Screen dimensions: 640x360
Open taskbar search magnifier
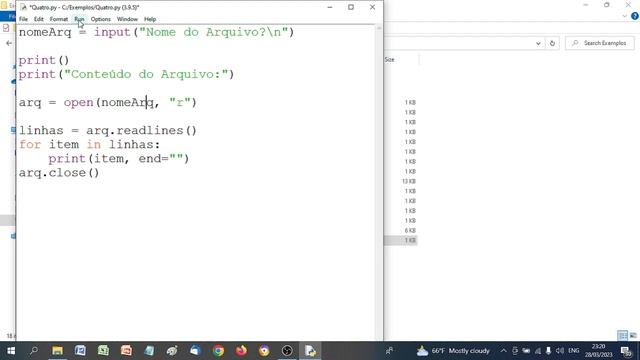[x=34, y=351]
